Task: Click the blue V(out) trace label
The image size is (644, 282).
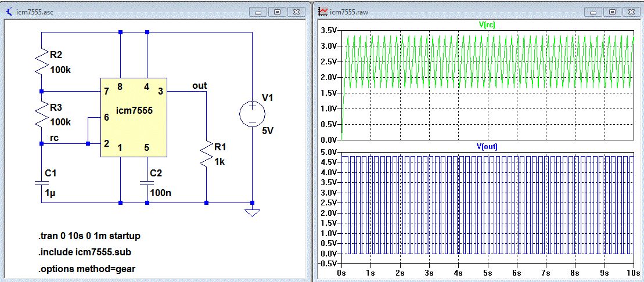Action: pyautogui.click(x=486, y=147)
